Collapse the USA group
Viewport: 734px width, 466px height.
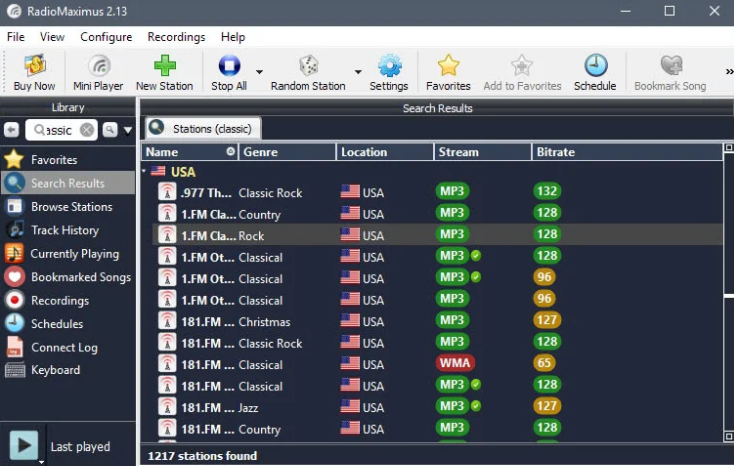pyautogui.click(x=144, y=171)
